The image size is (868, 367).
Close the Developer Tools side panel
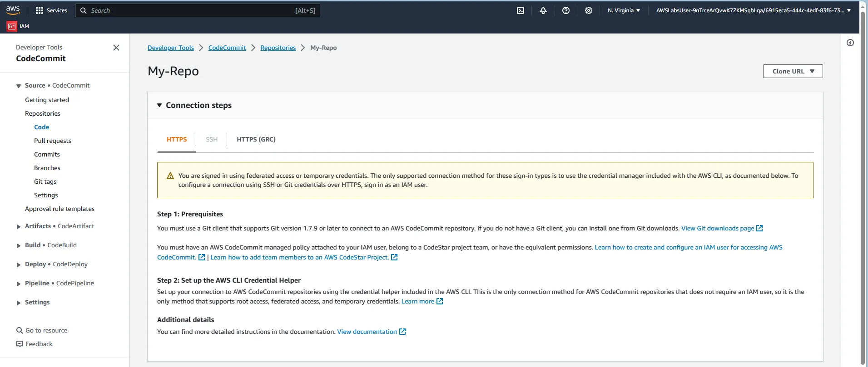(x=116, y=48)
